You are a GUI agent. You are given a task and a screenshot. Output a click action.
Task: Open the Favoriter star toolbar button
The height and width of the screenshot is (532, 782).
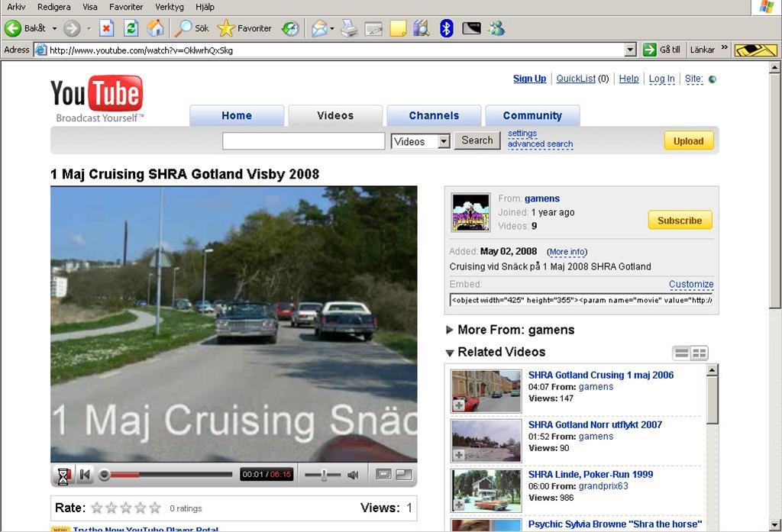244,28
